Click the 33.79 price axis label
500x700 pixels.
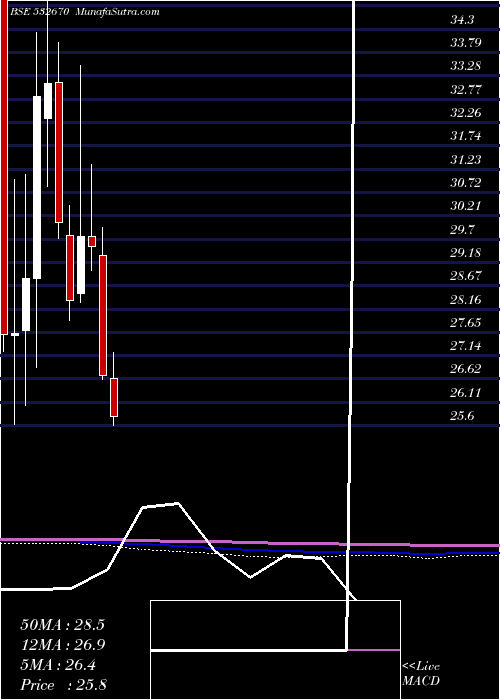click(466, 43)
